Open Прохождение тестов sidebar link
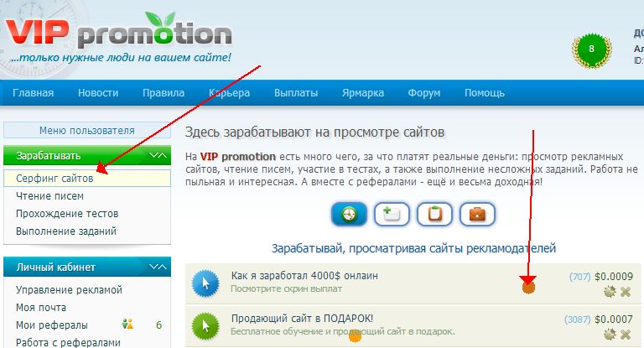 coord(67,214)
